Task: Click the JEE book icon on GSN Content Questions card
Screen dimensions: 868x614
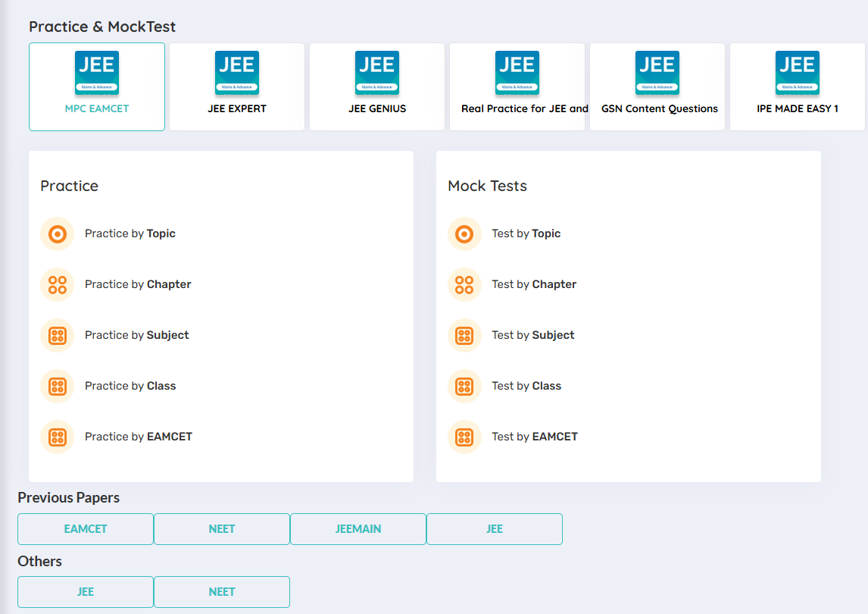Action: coord(657,73)
